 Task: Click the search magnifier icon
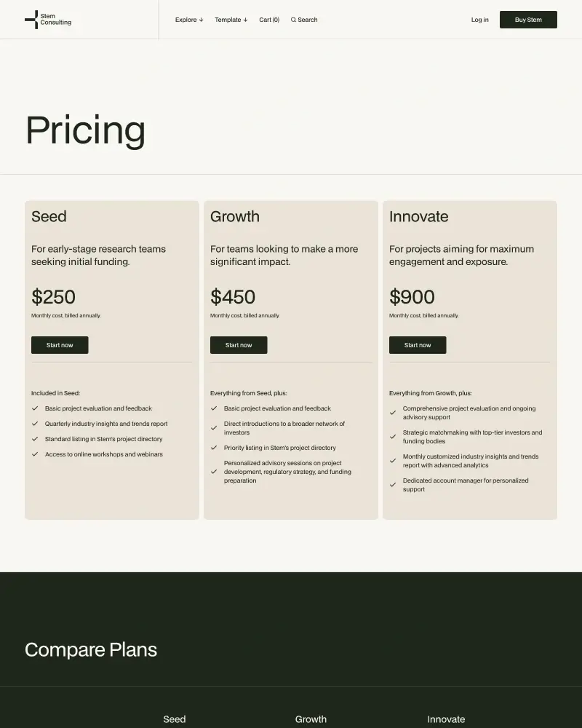tap(293, 20)
